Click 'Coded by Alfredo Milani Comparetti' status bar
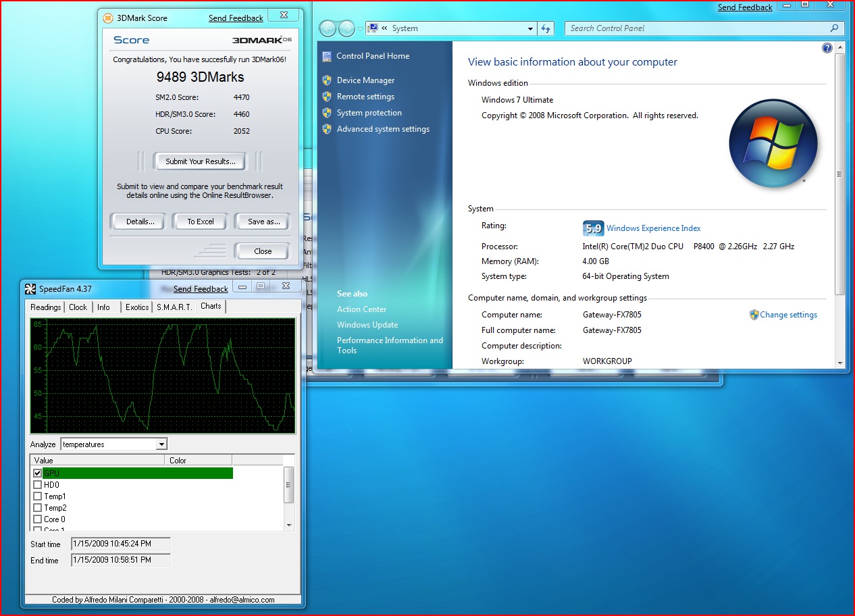 coord(163,600)
